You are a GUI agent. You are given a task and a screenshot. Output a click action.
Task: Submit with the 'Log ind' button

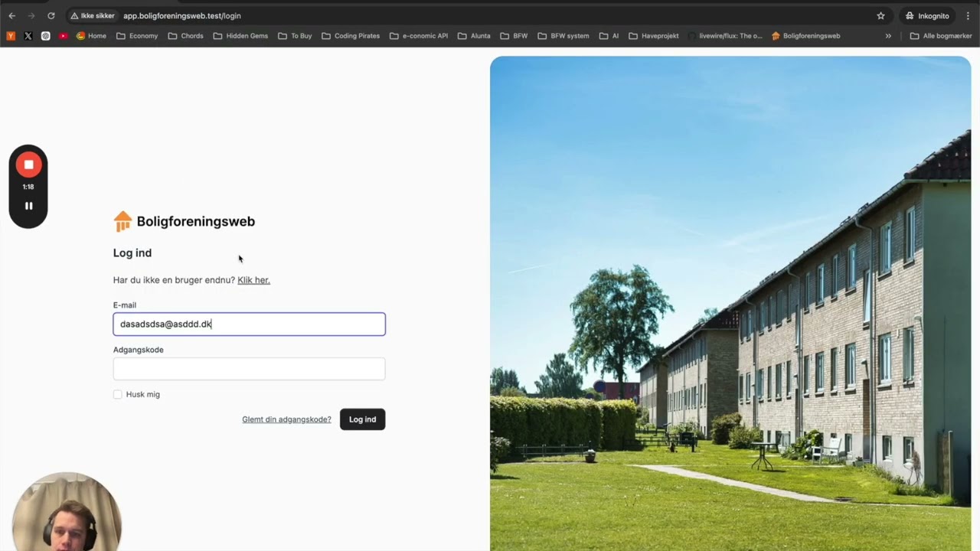coord(362,419)
